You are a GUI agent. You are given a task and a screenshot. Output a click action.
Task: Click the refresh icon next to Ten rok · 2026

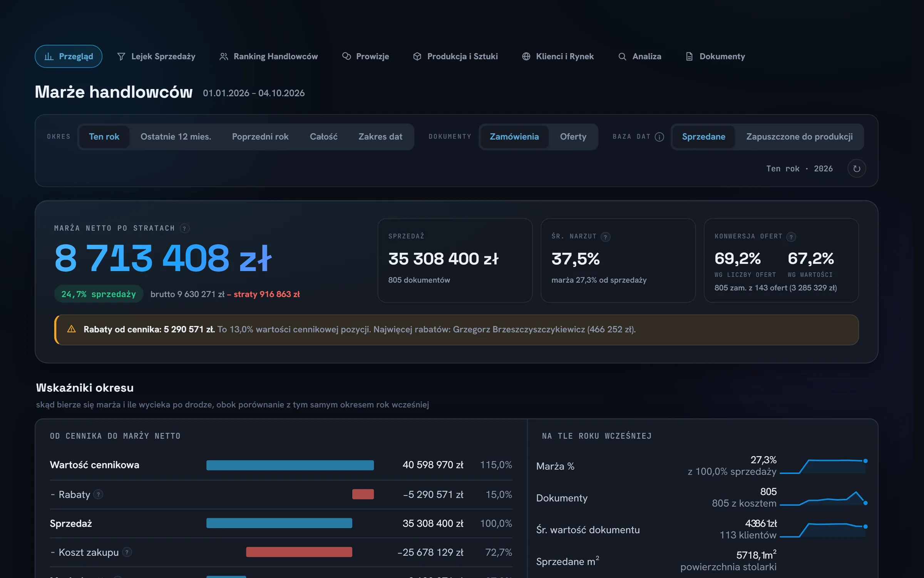857,168
